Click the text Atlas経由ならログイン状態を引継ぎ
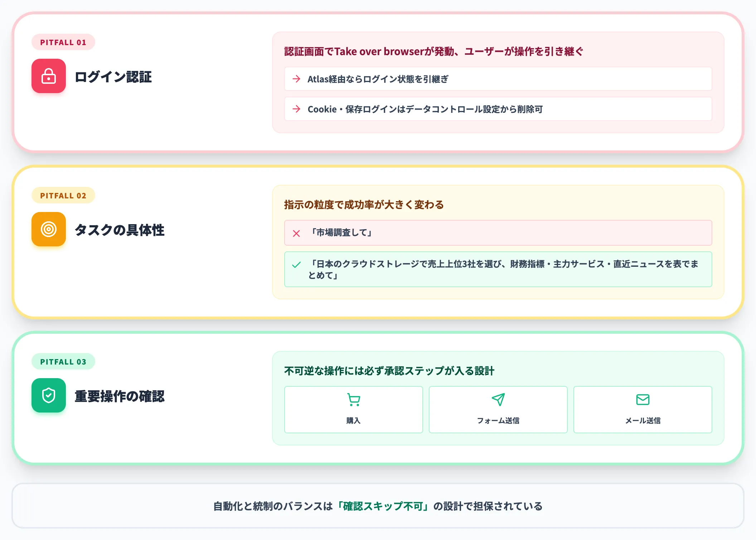756x540 pixels. pos(378,79)
